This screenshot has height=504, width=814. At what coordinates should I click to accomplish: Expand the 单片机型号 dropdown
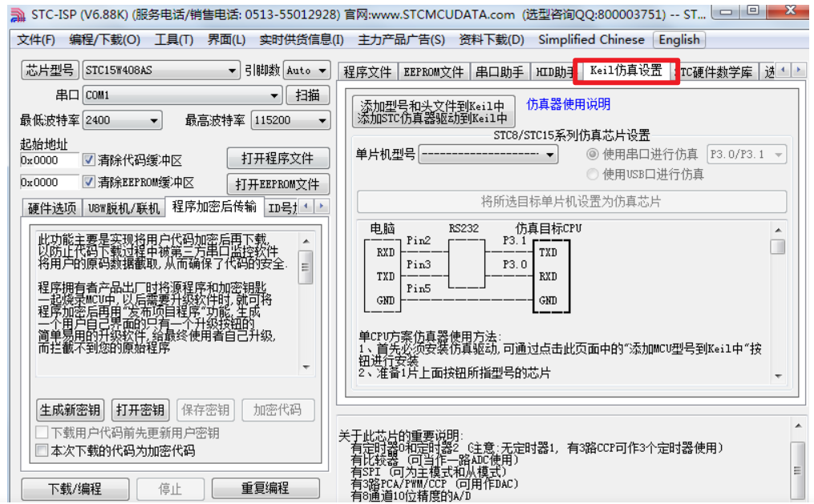(550, 155)
